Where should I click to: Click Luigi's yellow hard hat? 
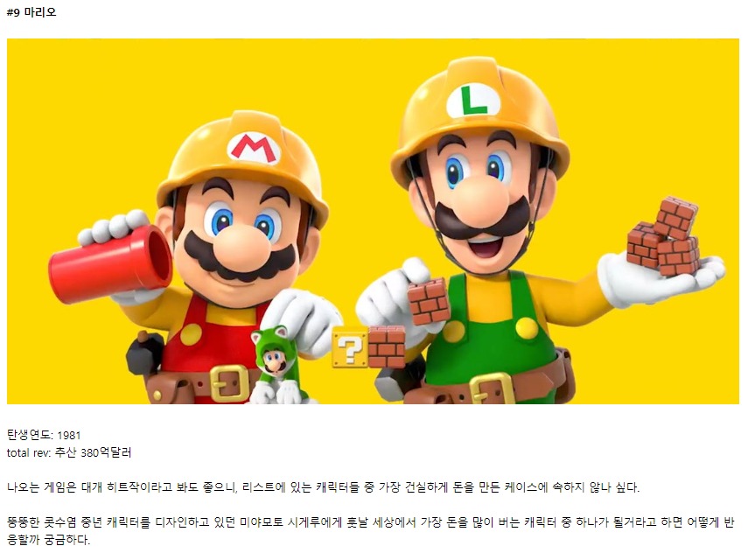(479, 117)
